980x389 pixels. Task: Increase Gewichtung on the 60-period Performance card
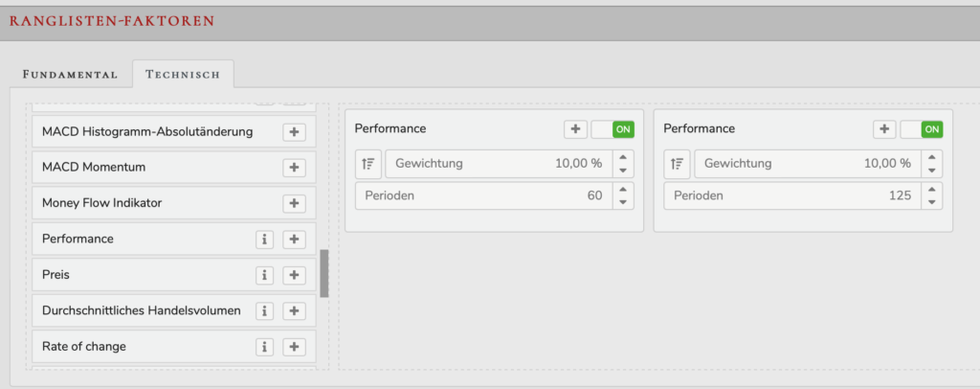pyautogui.click(x=622, y=157)
